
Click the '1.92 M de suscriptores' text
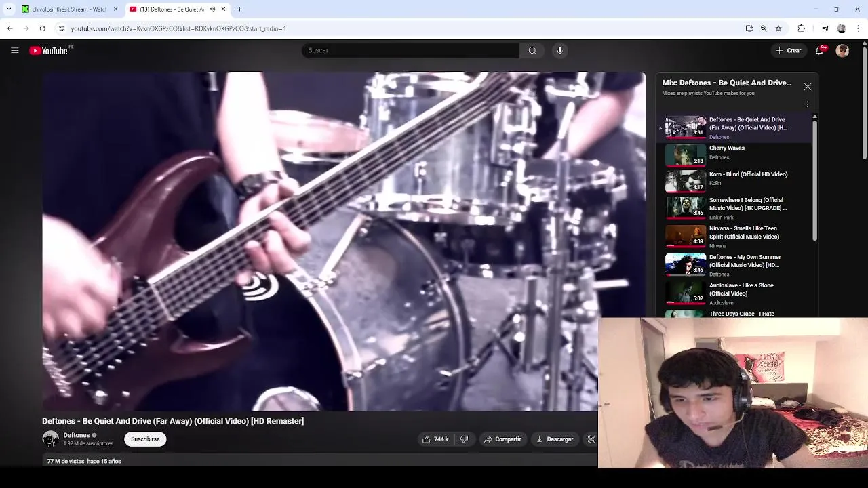(88, 443)
